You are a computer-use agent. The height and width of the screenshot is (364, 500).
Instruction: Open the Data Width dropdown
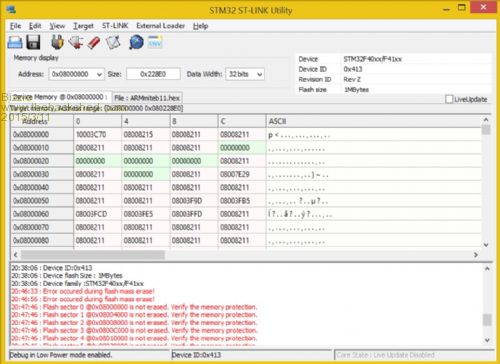coord(260,74)
